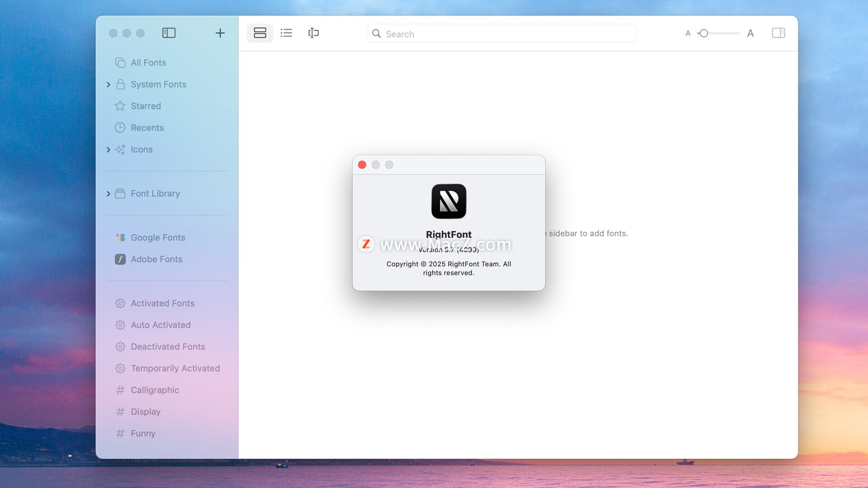Click the Icons sparkle icon
Image resolution: width=868 pixels, height=488 pixels.
click(x=120, y=150)
